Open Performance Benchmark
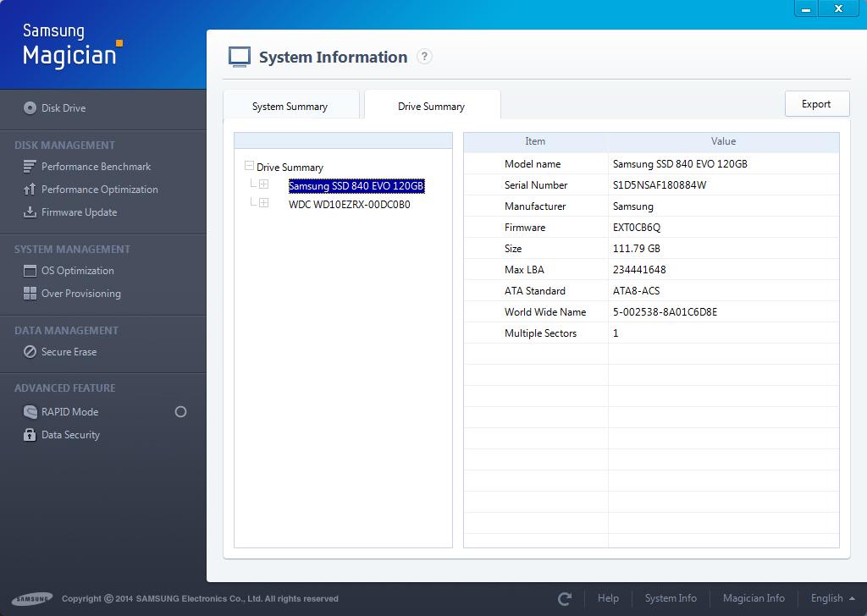The width and height of the screenshot is (867, 616). [97, 167]
